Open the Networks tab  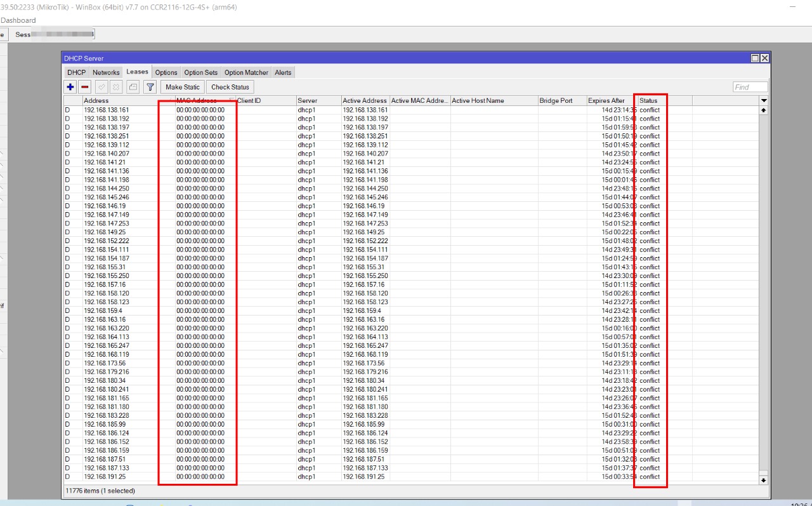coord(106,72)
